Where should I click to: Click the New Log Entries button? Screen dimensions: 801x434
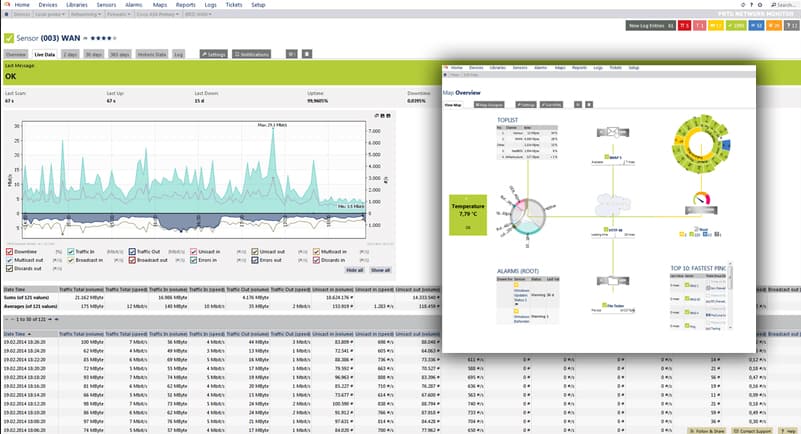[x=650, y=26]
